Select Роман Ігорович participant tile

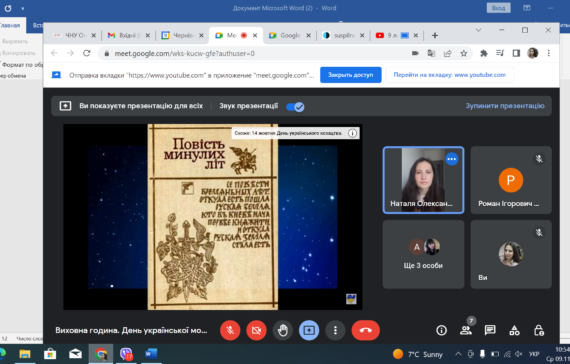pos(511,180)
